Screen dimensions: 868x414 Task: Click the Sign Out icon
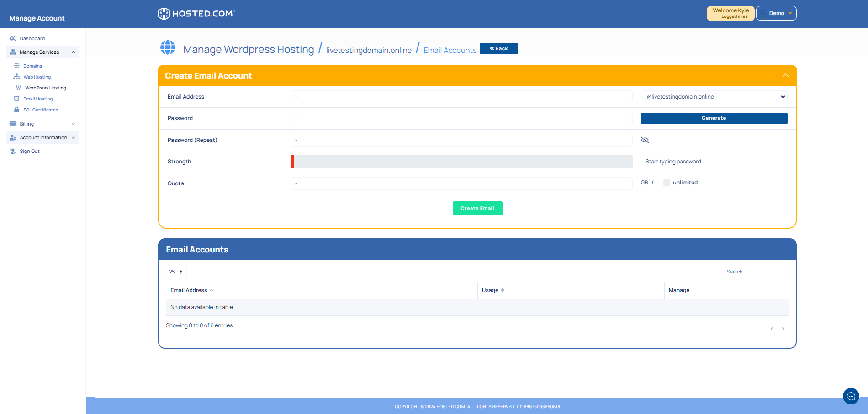[x=13, y=151]
